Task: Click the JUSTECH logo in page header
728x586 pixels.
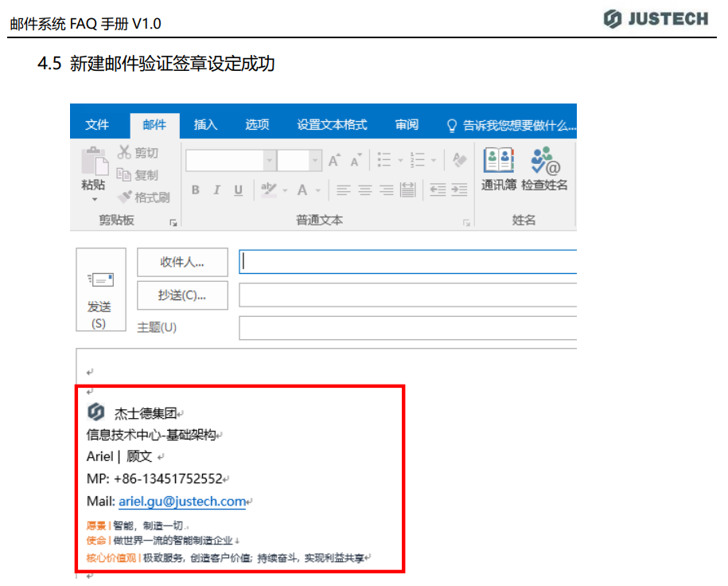Action: pyautogui.click(x=656, y=19)
